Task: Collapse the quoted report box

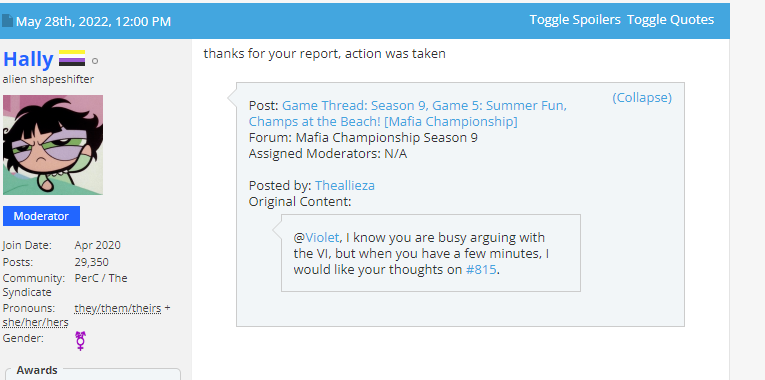Action: [x=642, y=98]
